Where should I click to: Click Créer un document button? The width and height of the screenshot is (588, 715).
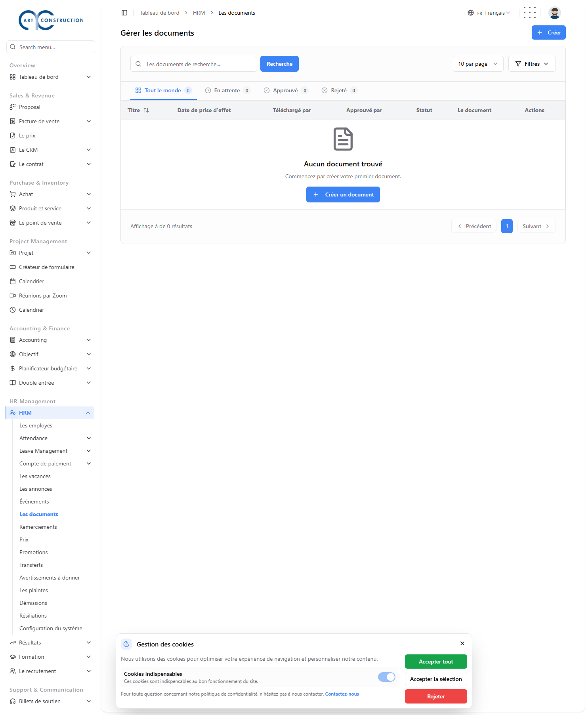343,194
